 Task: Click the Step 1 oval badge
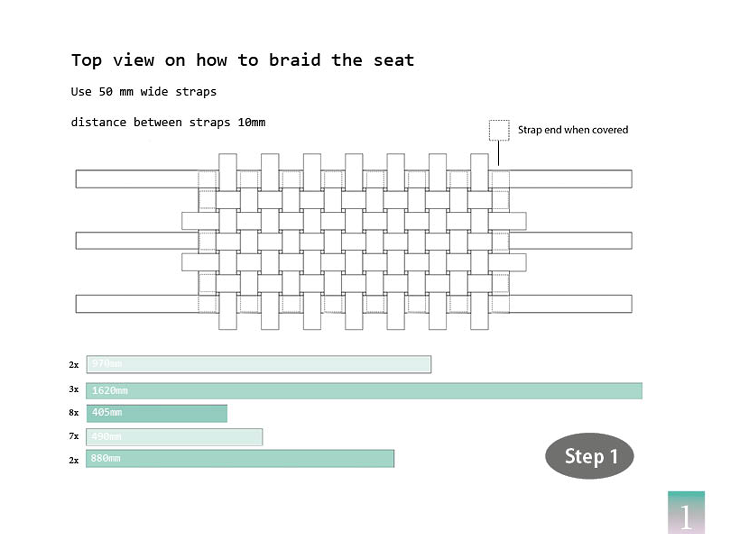[x=589, y=456]
